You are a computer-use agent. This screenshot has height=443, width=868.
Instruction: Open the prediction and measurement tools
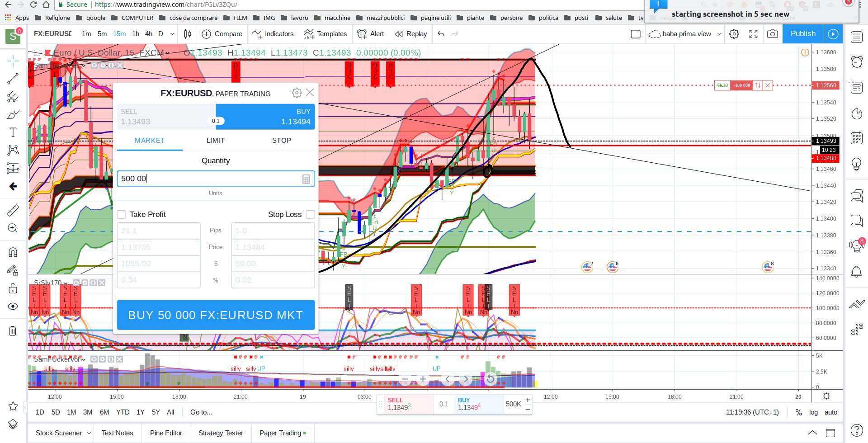coord(13,168)
